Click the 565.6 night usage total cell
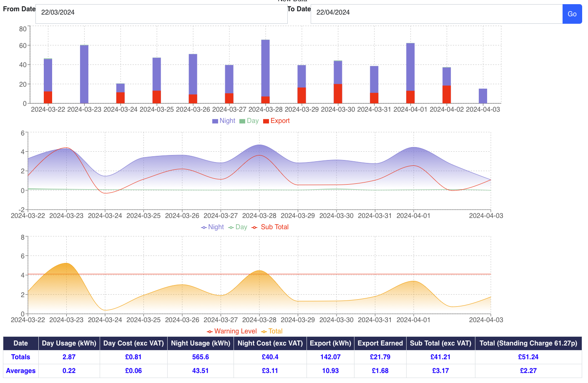Screen dimensions: 588x383 click(201, 357)
